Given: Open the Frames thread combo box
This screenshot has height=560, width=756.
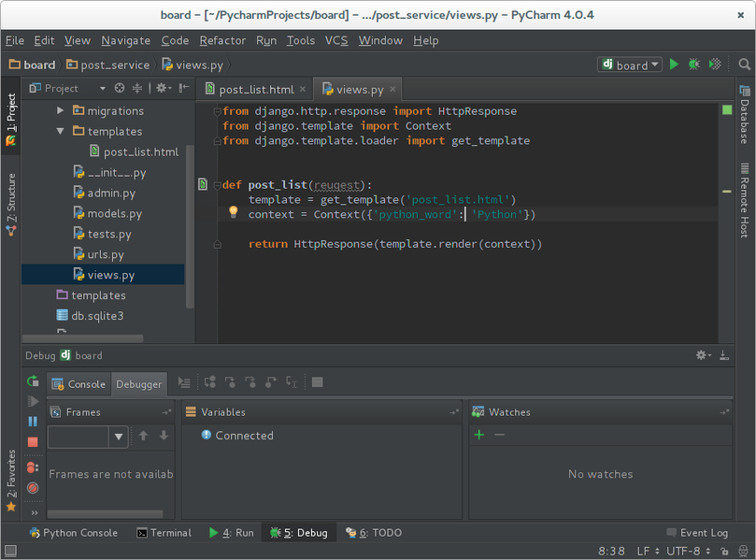Looking at the screenshot, I should 87,437.
